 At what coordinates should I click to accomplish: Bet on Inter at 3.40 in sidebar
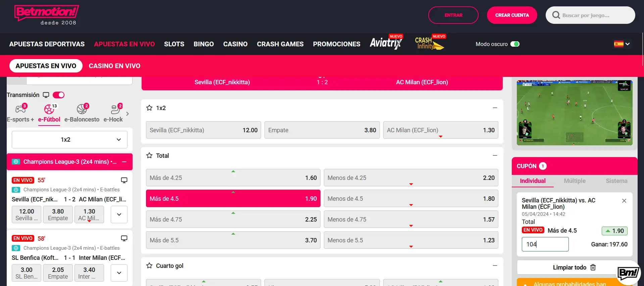click(x=89, y=273)
